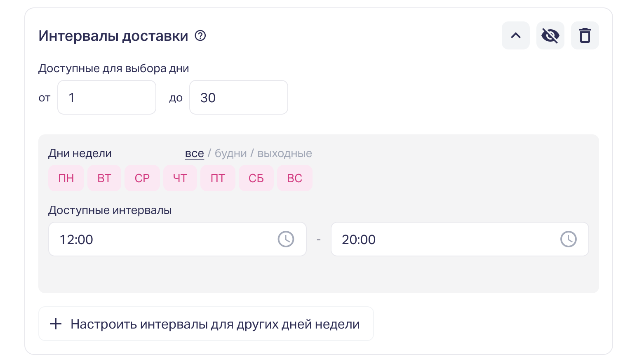
Task: Toggle the СБ weekday chip
Action: pos(256,178)
